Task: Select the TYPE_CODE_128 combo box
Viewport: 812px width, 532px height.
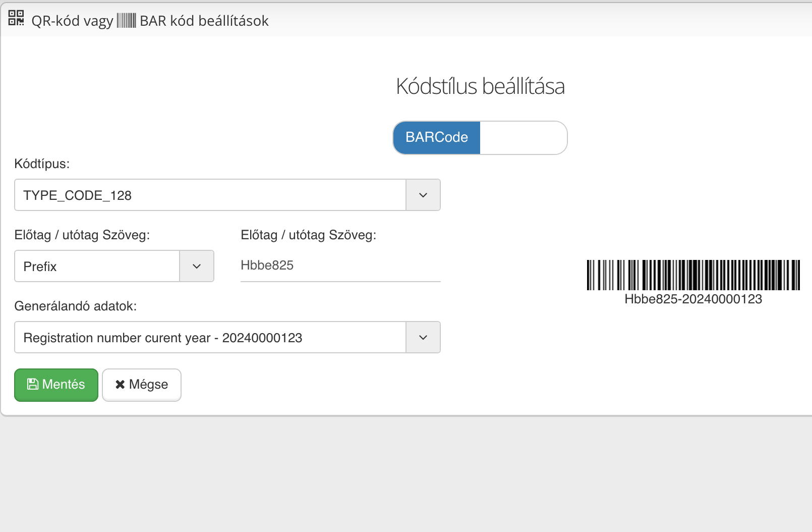Action: tap(210, 195)
